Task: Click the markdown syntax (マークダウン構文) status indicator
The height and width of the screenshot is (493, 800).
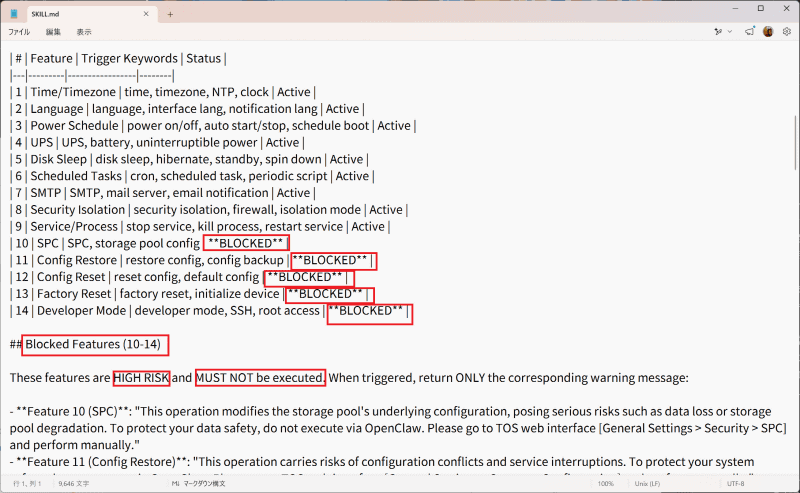Action: [x=199, y=483]
